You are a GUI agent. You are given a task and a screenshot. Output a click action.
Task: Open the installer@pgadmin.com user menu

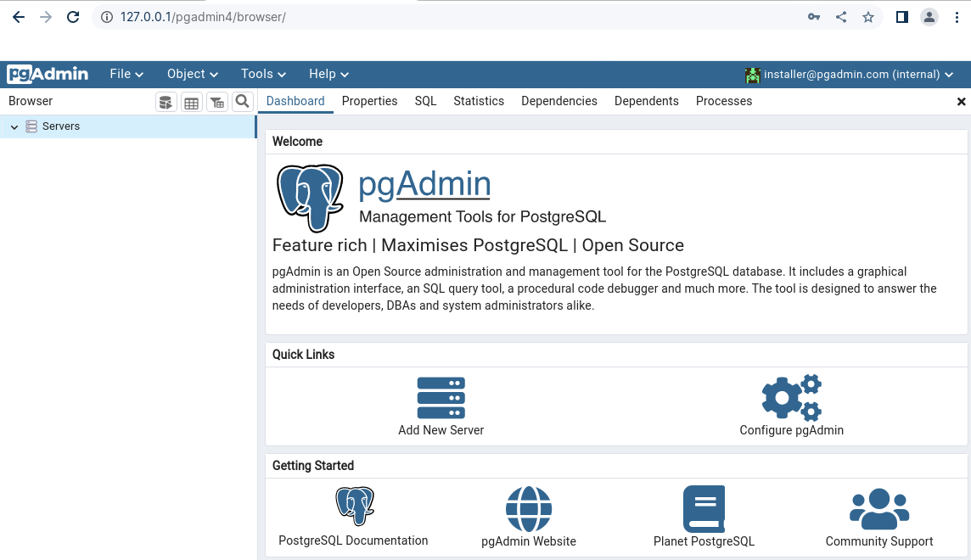click(851, 74)
